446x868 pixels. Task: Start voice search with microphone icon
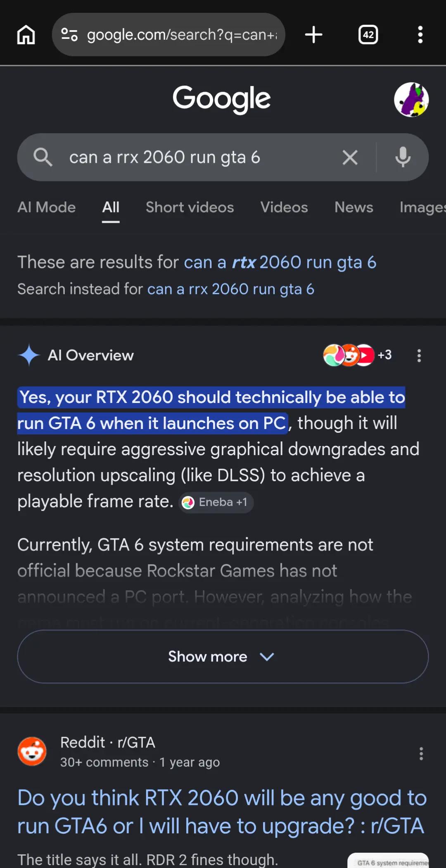click(403, 157)
